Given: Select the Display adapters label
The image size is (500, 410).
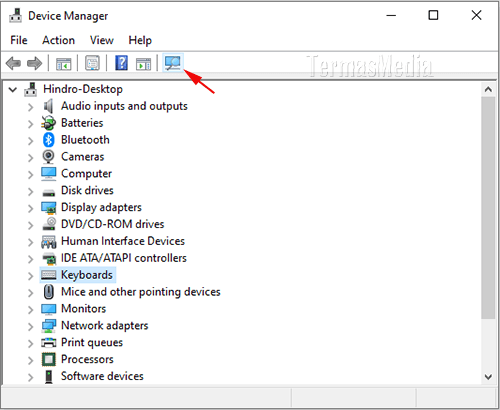Looking at the screenshot, I should tap(101, 207).
